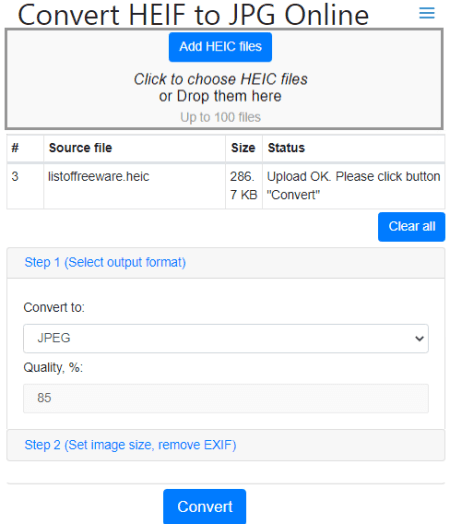450x524 pixels.
Task: Open the Convert to JPEG dropdown
Action: tap(226, 339)
